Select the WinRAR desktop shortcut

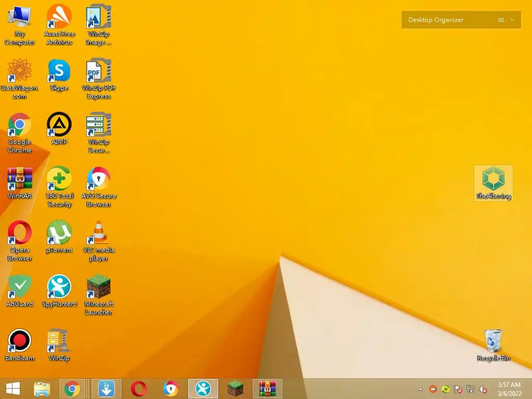[x=20, y=183]
